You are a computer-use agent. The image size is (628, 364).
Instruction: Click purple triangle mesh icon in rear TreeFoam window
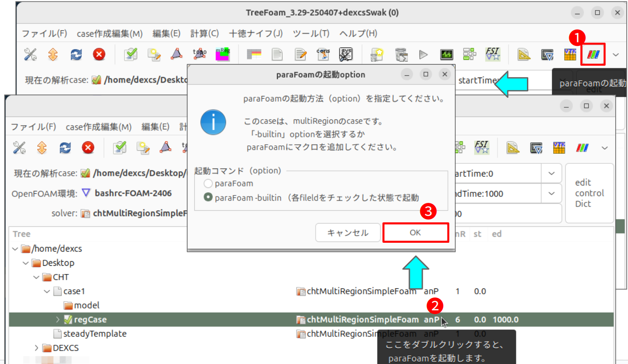click(x=176, y=55)
